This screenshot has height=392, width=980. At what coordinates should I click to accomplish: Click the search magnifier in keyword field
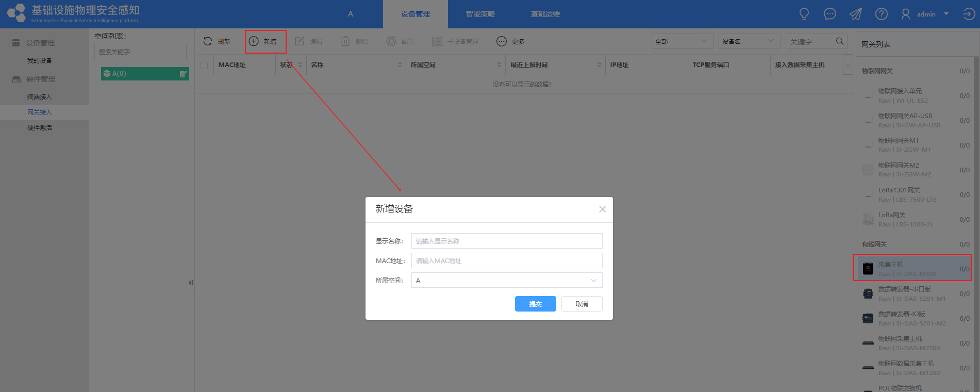[x=839, y=41]
